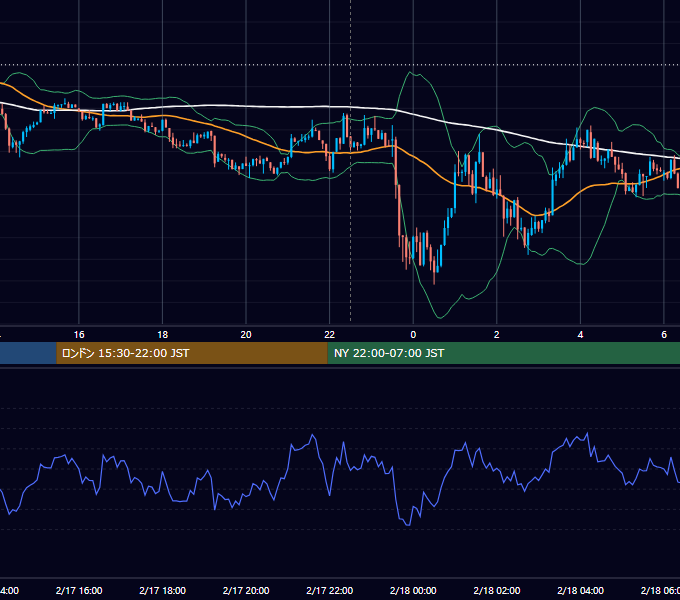
Task: Click the 4 hour label on the price chart axis
Action: coord(580,335)
